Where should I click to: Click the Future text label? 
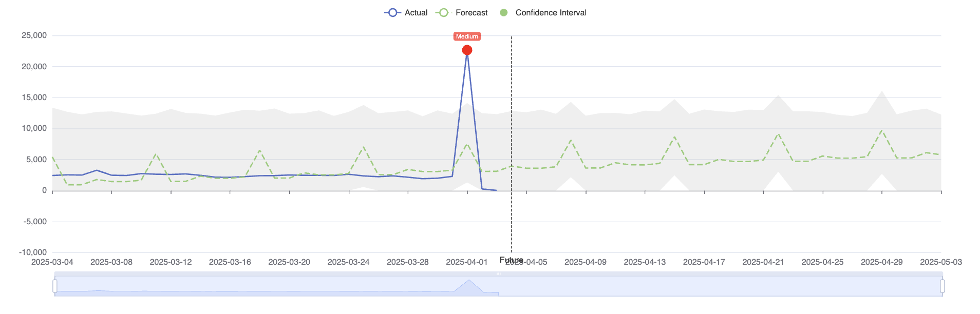pos(511,260)
